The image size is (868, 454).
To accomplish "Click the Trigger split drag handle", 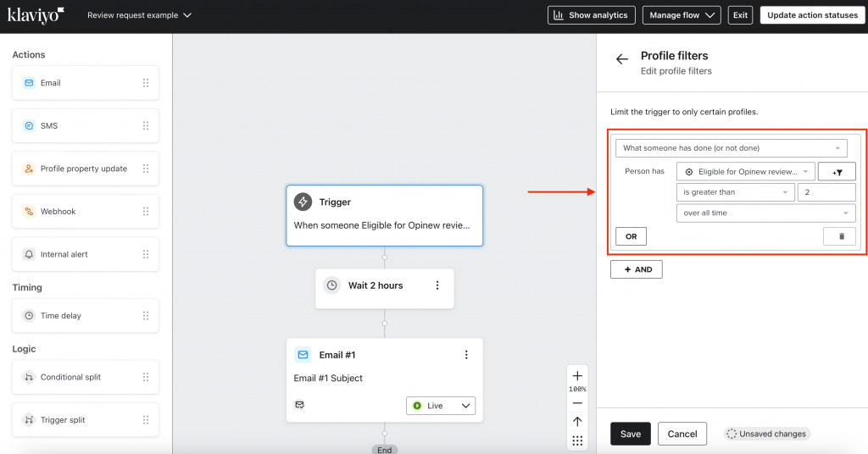I will [146, 420].
